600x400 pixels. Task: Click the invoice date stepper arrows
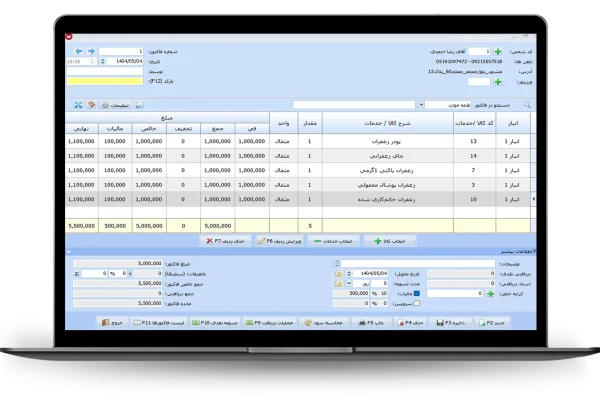tap(103, 61)
